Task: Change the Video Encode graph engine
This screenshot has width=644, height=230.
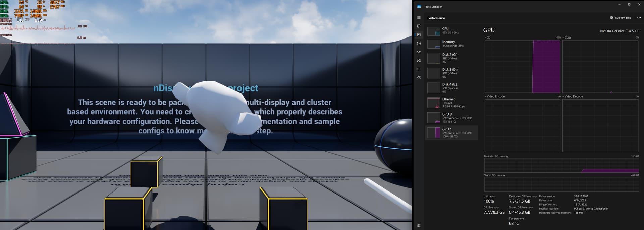Action: 494,96
